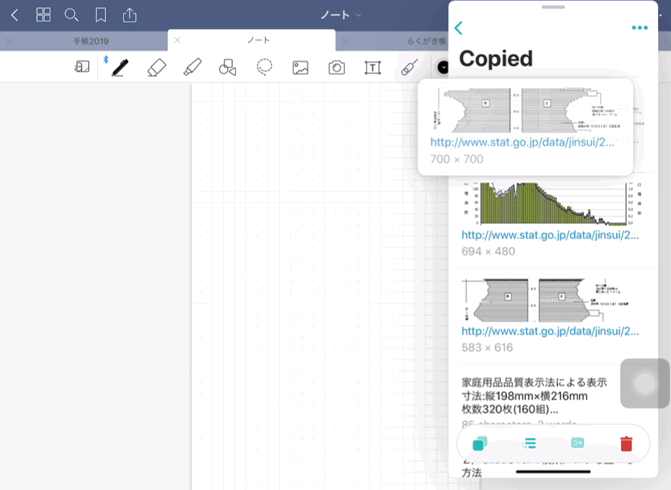Close the ノート tab

[x=177, y=40]
